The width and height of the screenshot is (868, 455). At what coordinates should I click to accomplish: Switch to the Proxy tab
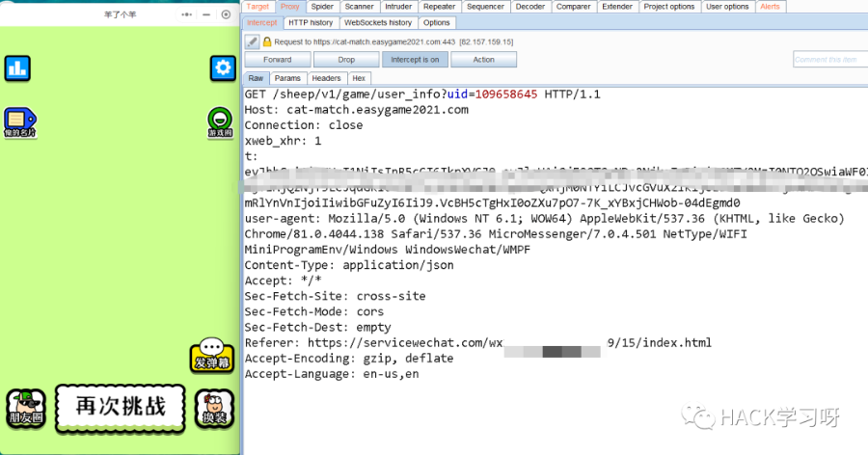coord(290,7)
